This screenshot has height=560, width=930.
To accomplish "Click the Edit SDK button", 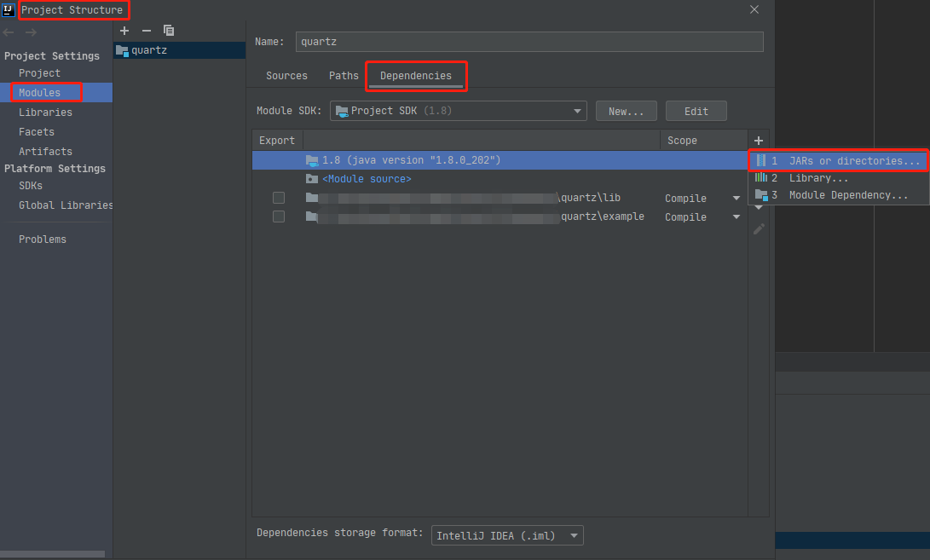I will point(696,111).
